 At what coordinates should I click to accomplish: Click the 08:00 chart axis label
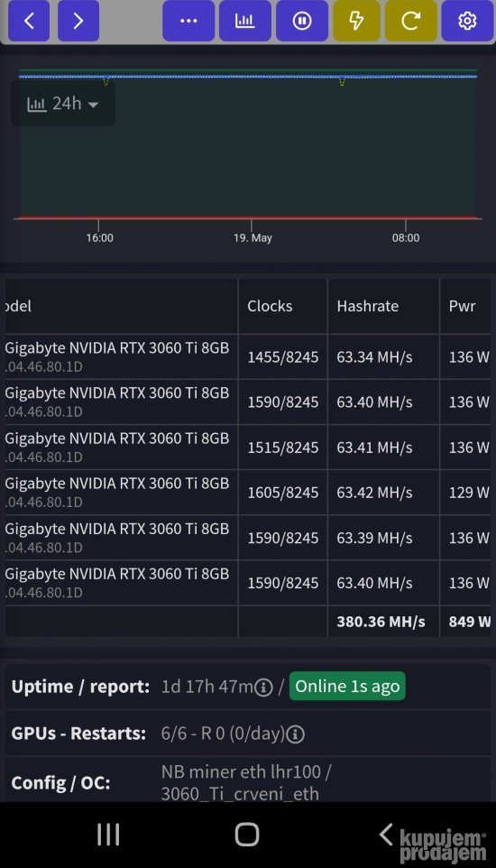pyautogui.click(x=406, y=238)
